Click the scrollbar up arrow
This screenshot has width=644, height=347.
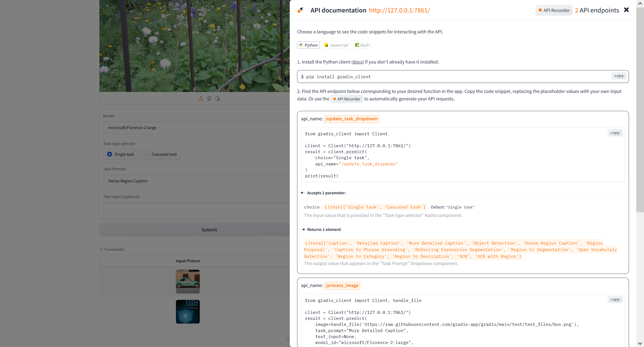640,3
